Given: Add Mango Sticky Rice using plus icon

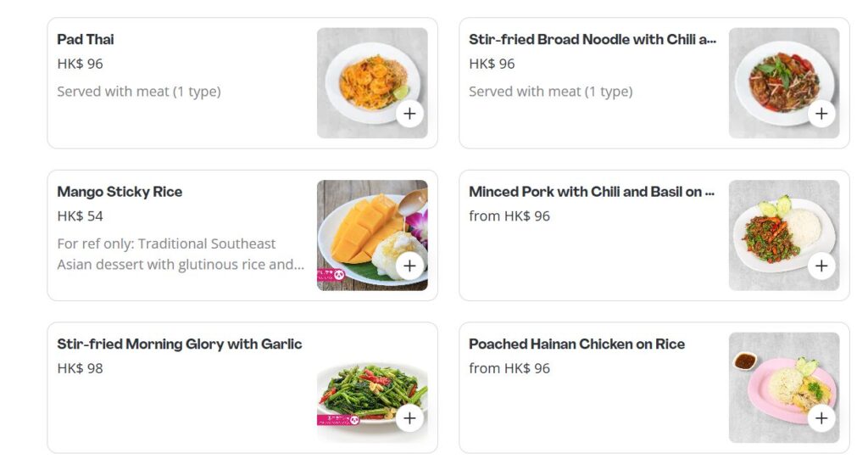Looking at the screenshot, I should coord(409,266).
